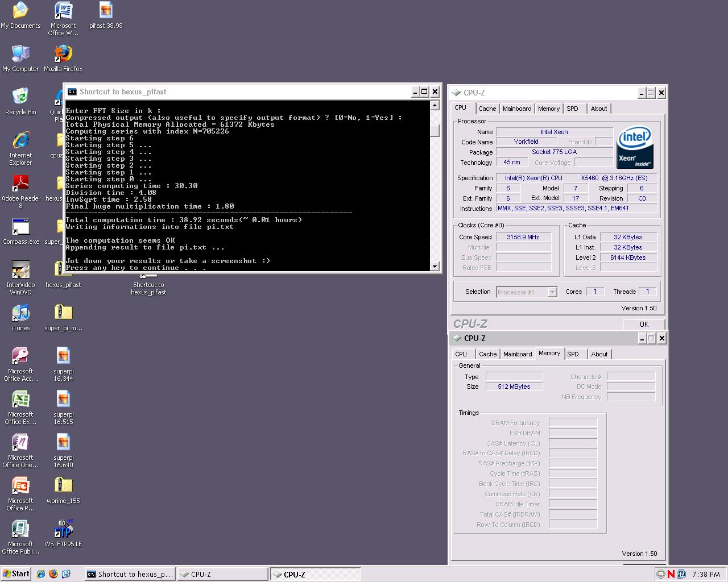Open the command prompt window system menu icon
The image size is (728, 582).
tap(72, 92)
